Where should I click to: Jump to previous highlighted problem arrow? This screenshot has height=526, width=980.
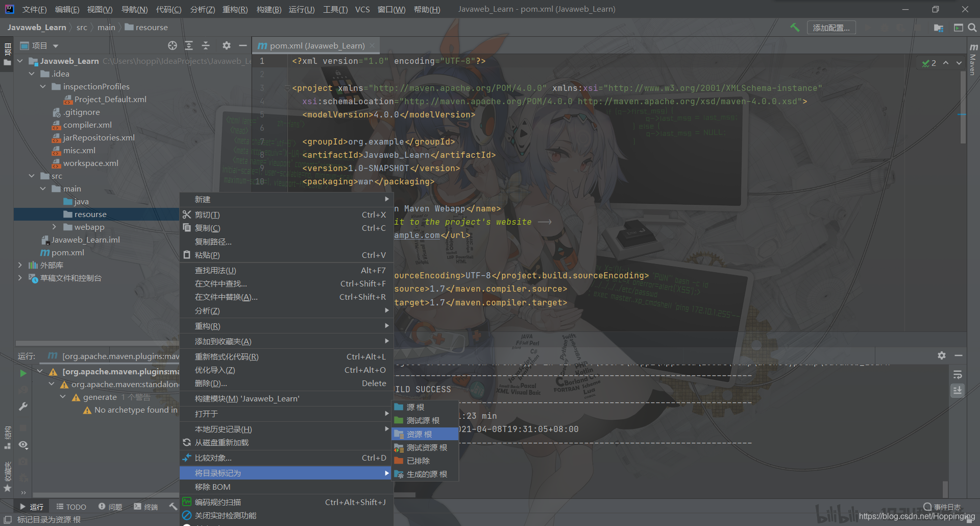coord(946,63)
